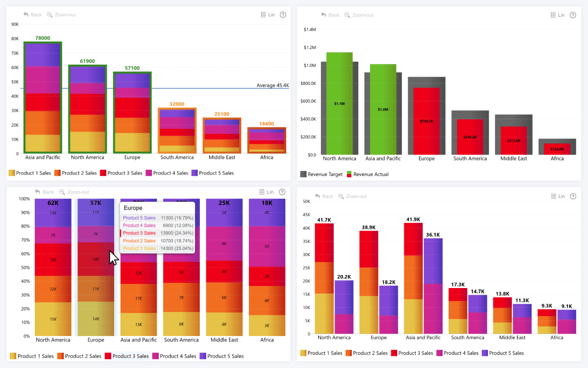Viewport: 588px width, 368px height.
Task: Click the Asia and Pacific bar labeled 78000
Action: tap(43, 98)
